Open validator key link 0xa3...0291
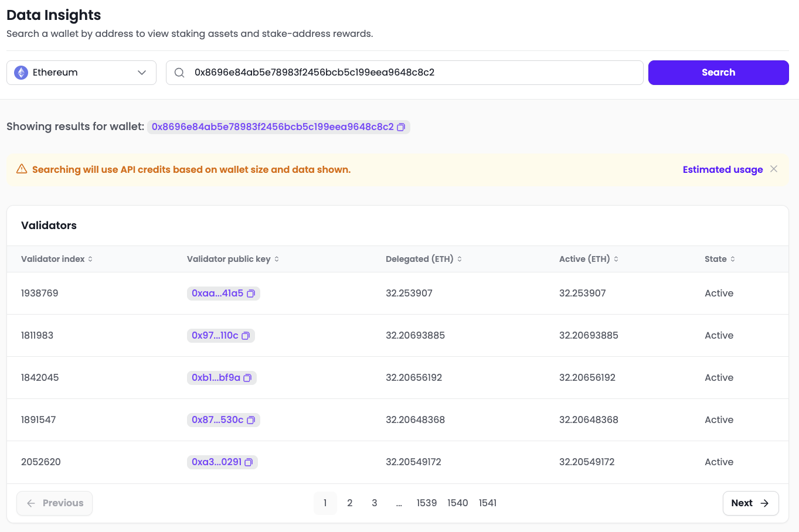This screenshot has width=799, height=532. point(217,462)
